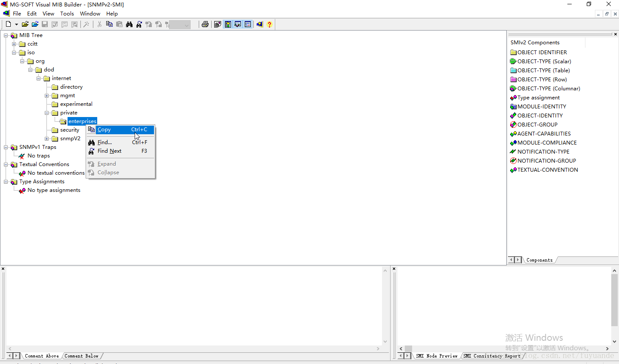This screenshot has height=364, width=619.
Task: Select NOTIFICATION-GROUP component
Action: click(x=547, y=161)
